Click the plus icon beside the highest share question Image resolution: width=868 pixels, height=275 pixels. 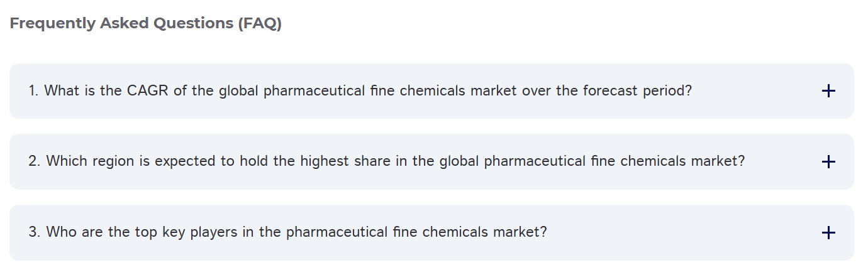tap(828, 162)
